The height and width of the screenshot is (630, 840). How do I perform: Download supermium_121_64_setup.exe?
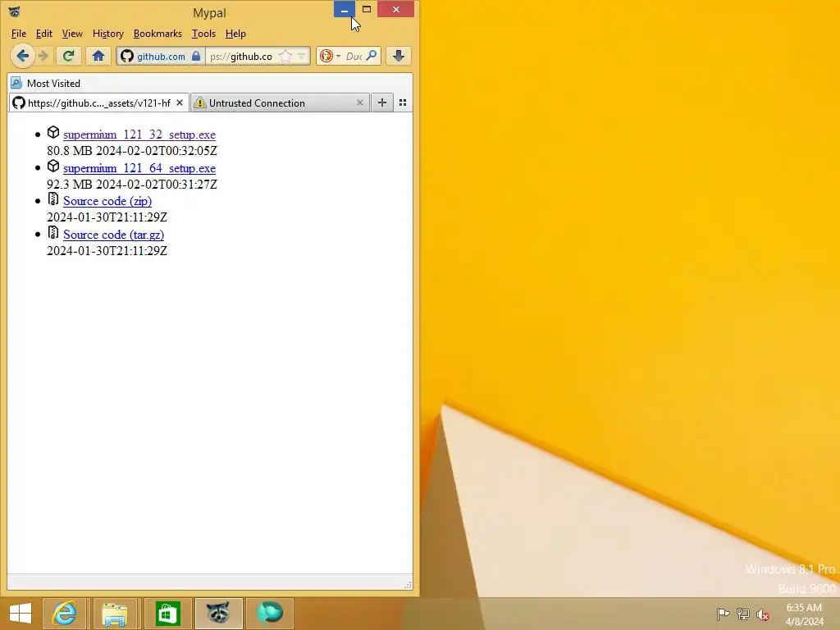click(139, 168)
